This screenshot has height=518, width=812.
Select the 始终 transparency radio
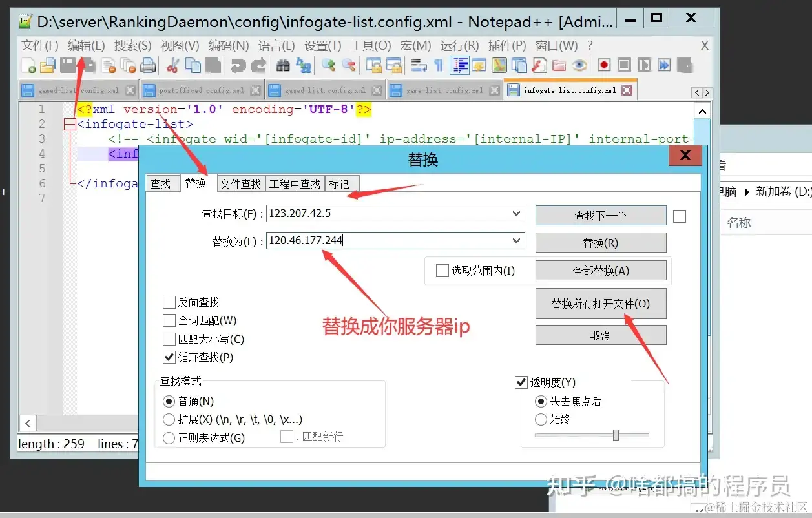(541, 420)
